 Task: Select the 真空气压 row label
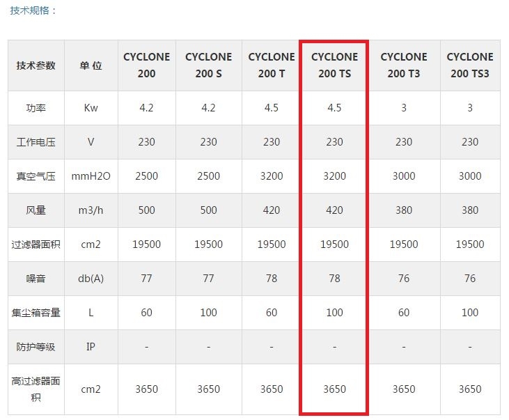[36, 176]
